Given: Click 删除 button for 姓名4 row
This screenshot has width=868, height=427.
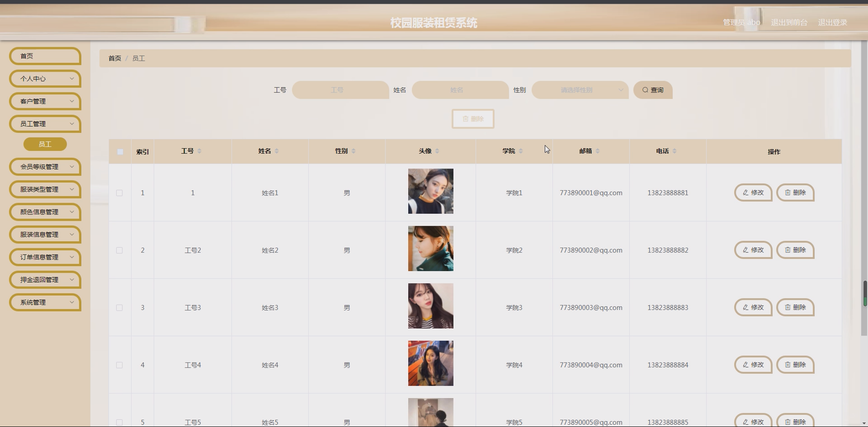Looking at the screenshot, I should pos(795,364).
